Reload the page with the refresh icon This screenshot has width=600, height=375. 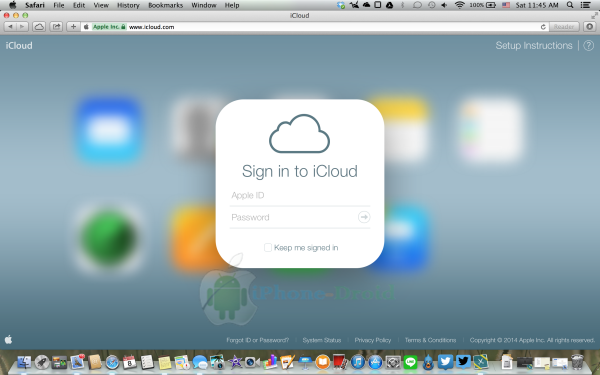point(543,27)
